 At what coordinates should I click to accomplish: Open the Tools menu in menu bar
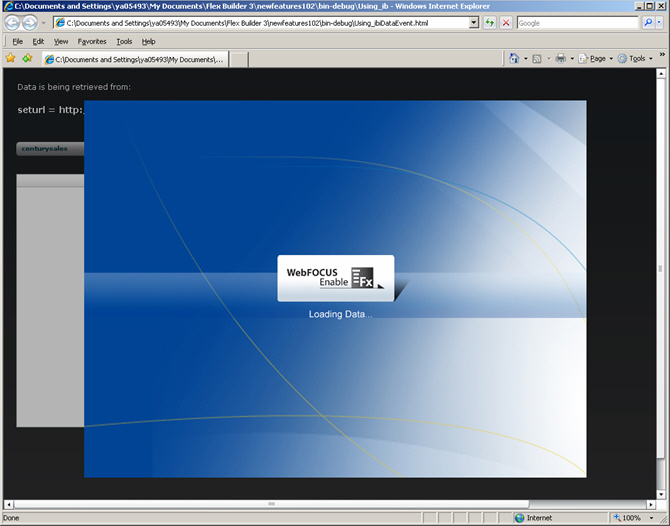pyautogui.click(x=124, y=41)
